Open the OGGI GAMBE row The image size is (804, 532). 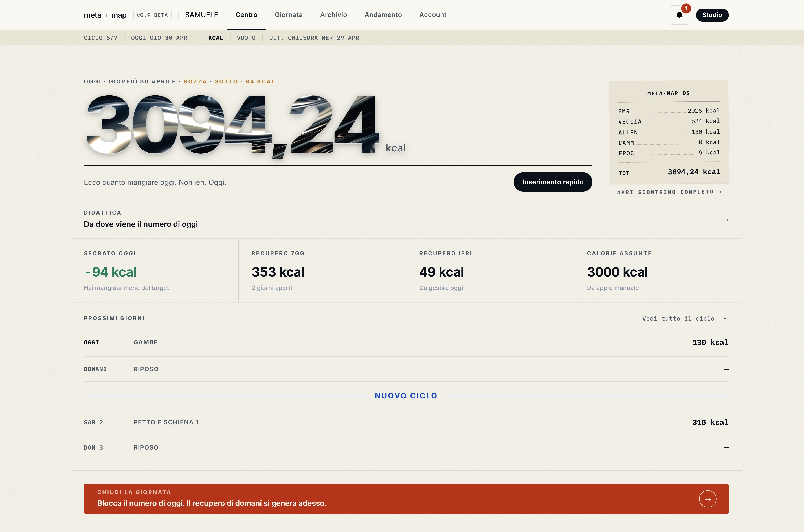pos(406,342)
